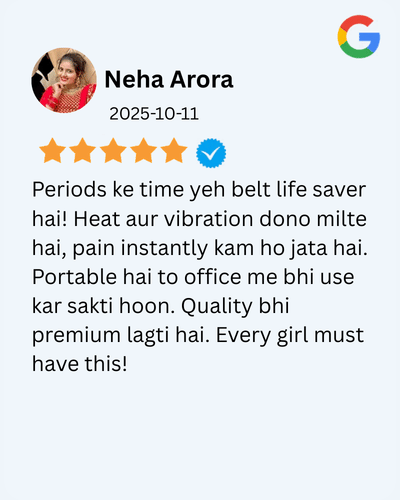Click the closing text have this!
Image resolution: width=400 pixels, height=500 pixels.
[80, 364]
